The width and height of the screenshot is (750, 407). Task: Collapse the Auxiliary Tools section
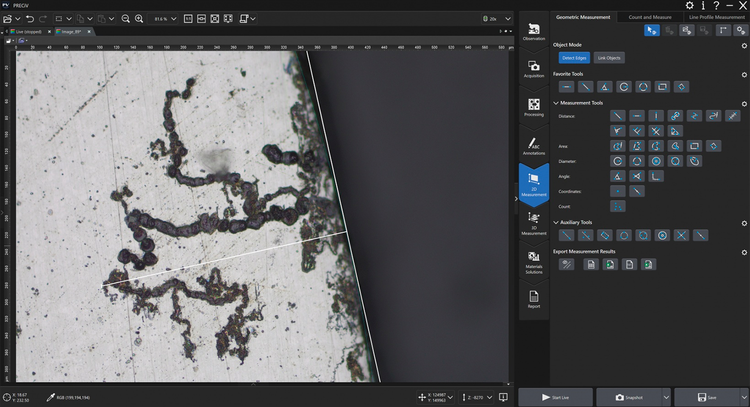(556, 222)
